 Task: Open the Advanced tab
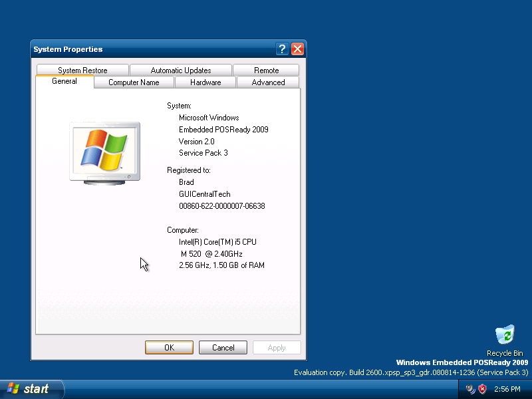click(268, 82)
